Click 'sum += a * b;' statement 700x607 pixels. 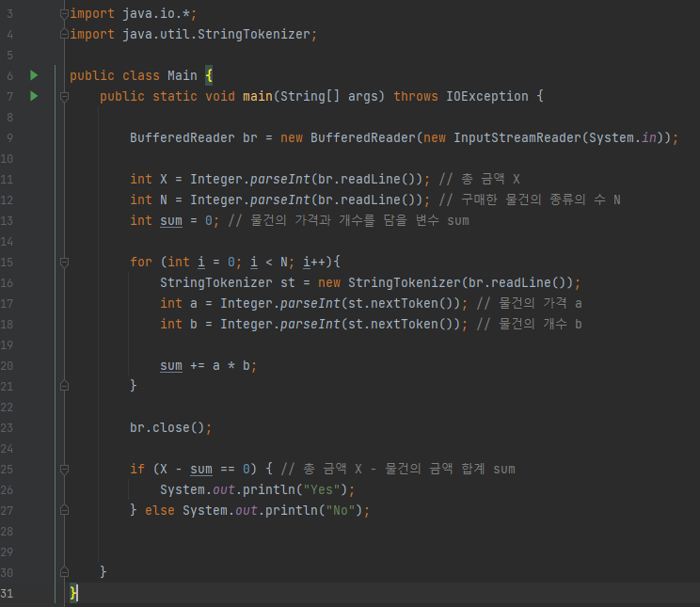(x=209, y=366)
